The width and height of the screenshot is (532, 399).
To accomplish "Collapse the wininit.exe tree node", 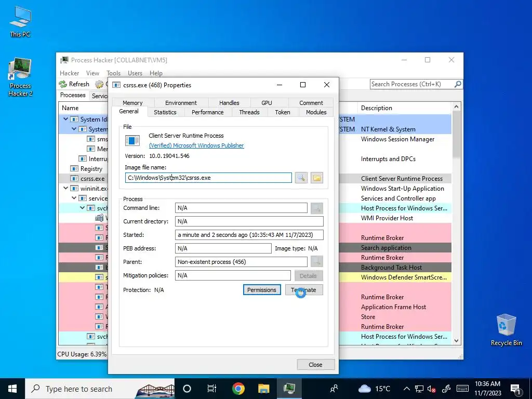I will tap(66, 188).
